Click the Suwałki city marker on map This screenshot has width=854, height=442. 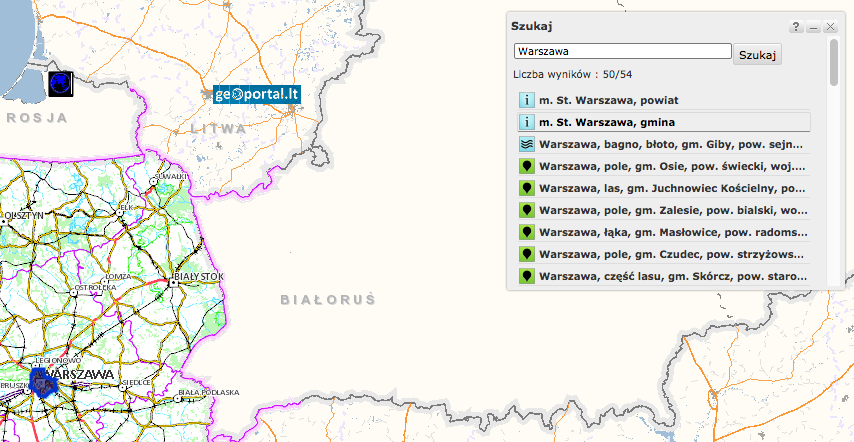[152, 183]
